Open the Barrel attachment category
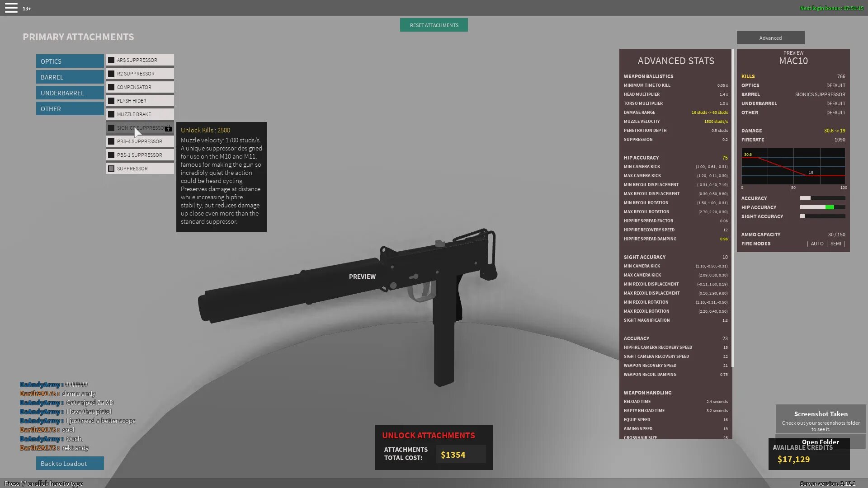 click(70, 77)
